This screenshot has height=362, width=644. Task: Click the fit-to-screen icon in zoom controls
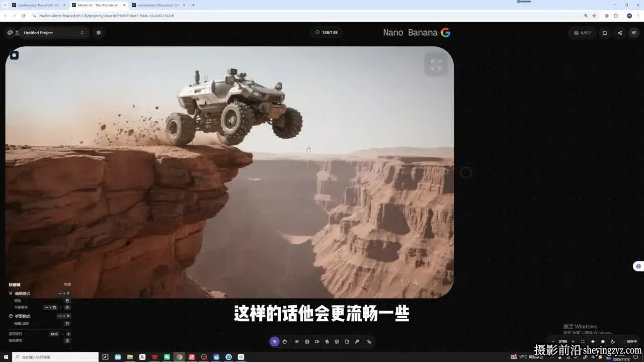[x=583, y=341]
